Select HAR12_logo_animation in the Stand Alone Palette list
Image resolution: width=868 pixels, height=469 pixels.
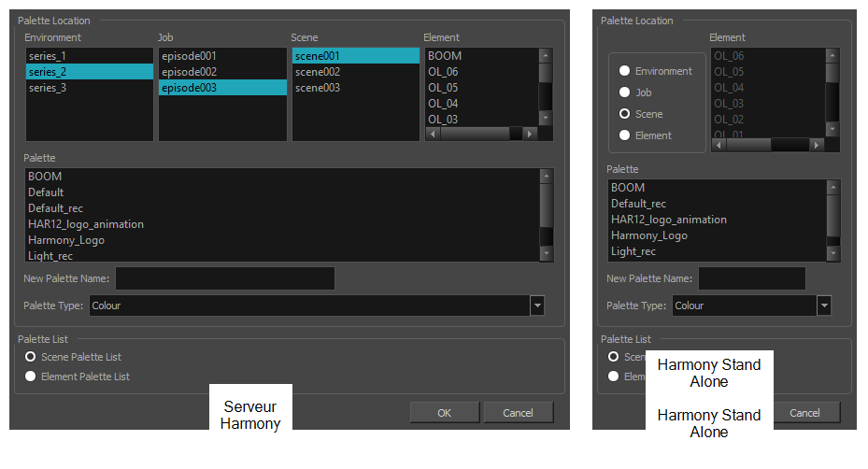(x=717, y=220)
